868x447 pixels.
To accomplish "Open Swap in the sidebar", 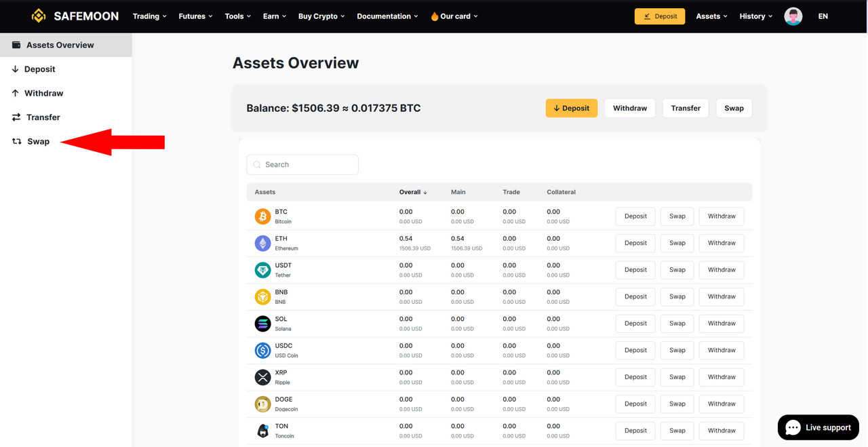I will (x=66, y=141).
